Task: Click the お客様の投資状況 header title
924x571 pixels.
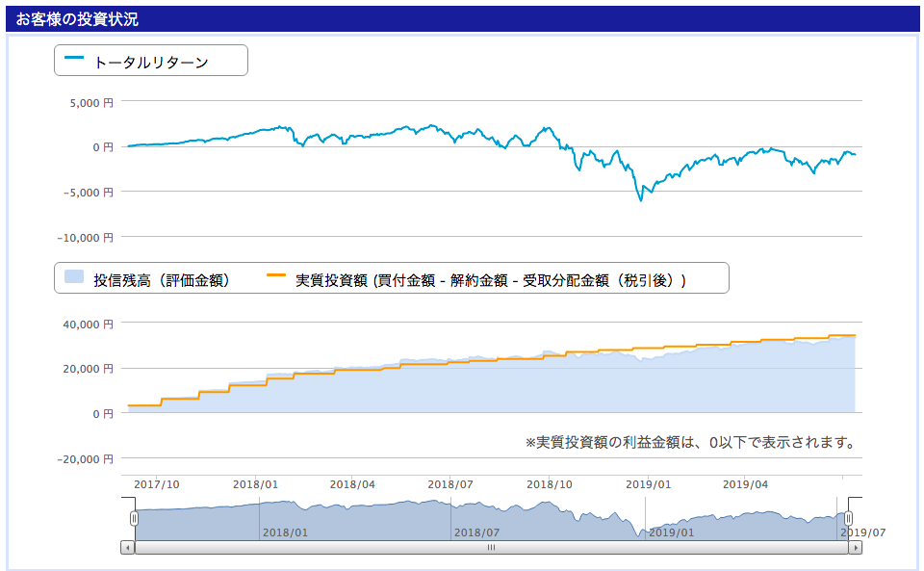Action: point(77,19)
